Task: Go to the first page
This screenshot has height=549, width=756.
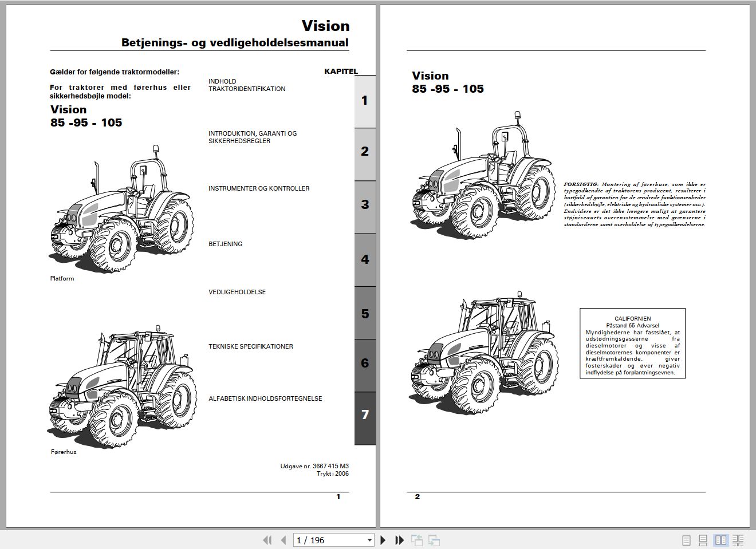Action: (267, 540)
